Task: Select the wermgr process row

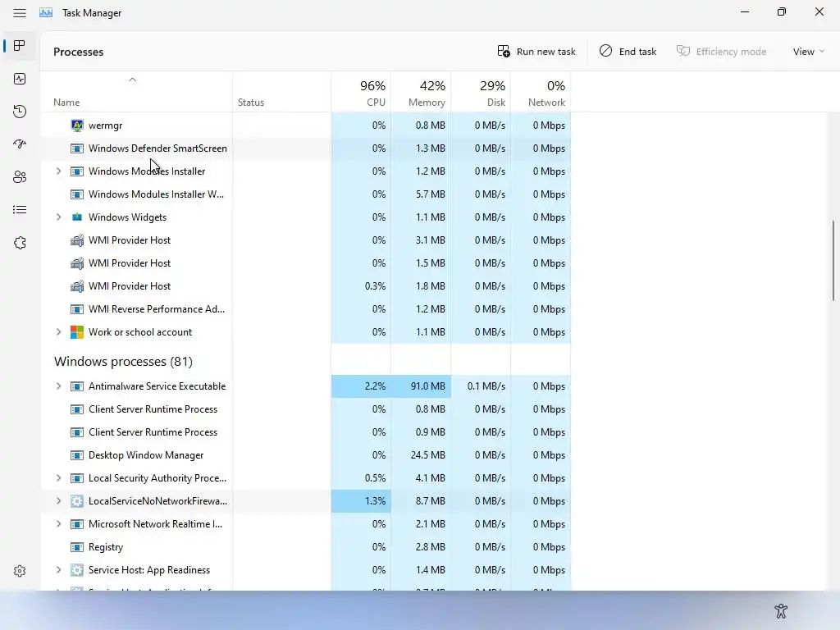Action: point(305,126)
